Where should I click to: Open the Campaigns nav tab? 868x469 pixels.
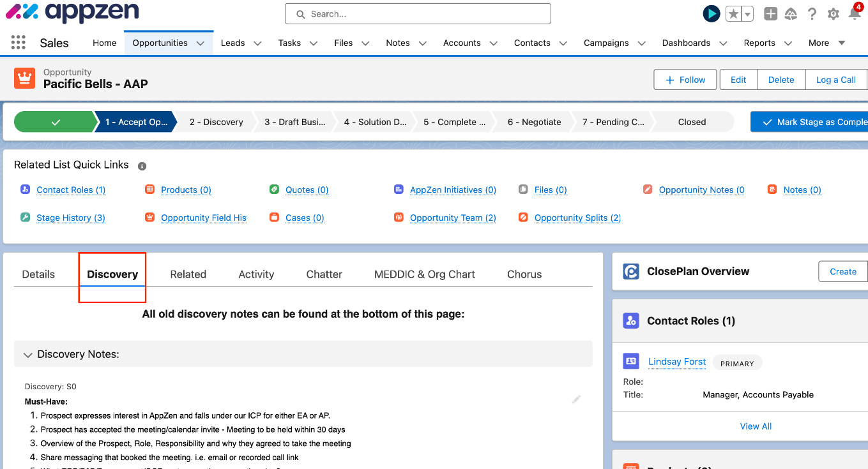point(606,43)
